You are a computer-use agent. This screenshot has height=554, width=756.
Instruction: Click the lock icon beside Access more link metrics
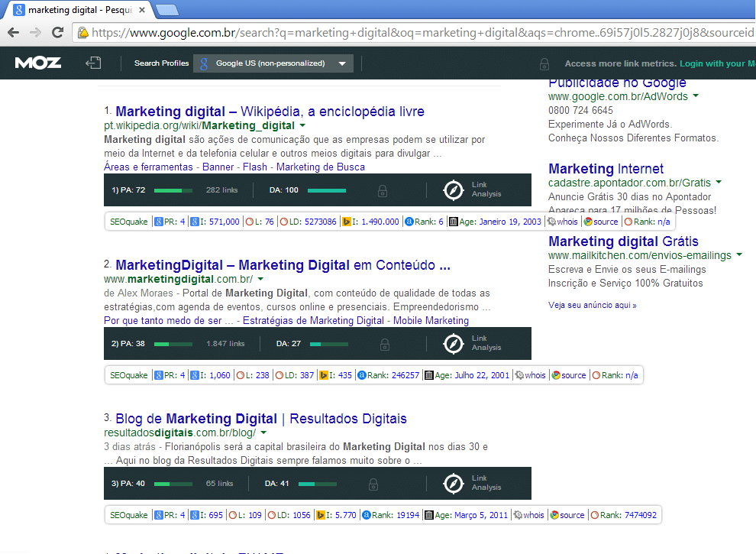point(544,63)
